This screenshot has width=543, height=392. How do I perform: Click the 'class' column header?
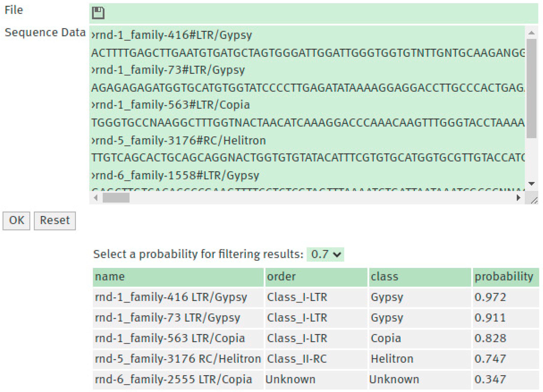click(x=420, y=277)
